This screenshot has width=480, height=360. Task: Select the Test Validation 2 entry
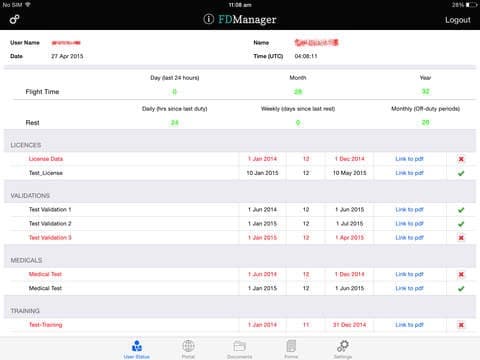[x=50, y=224]
